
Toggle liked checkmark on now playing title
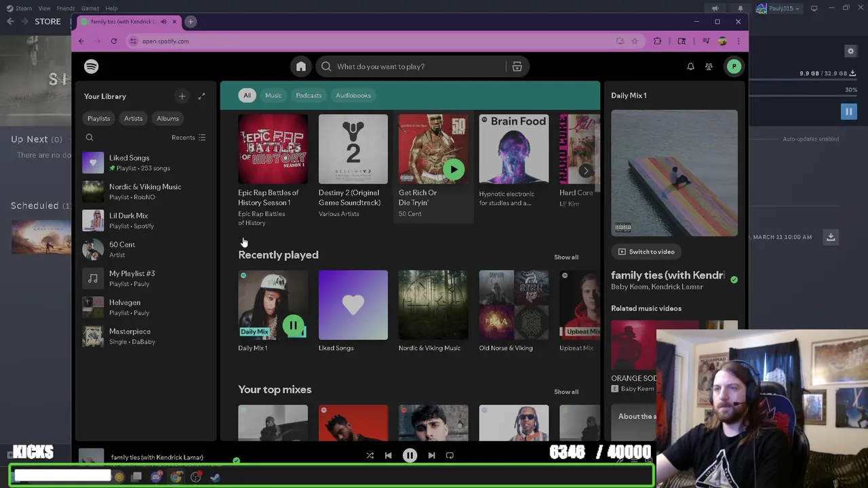pos(734,279)
